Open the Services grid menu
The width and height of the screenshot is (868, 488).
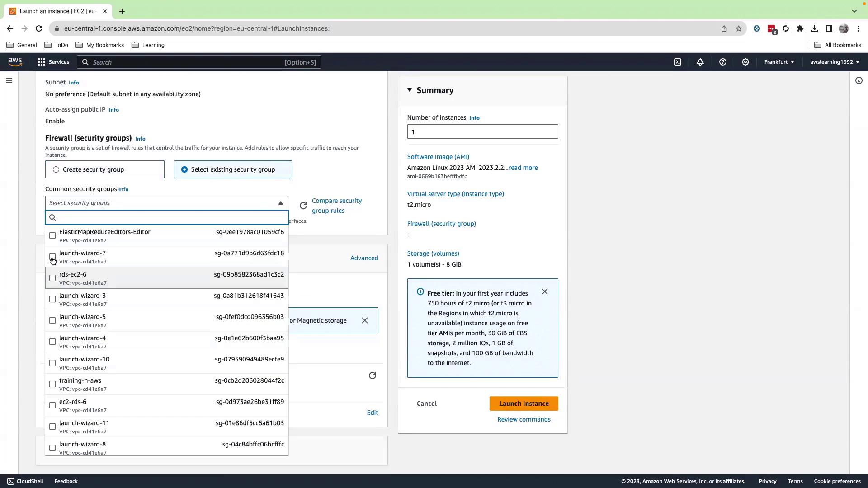point(53,62)
